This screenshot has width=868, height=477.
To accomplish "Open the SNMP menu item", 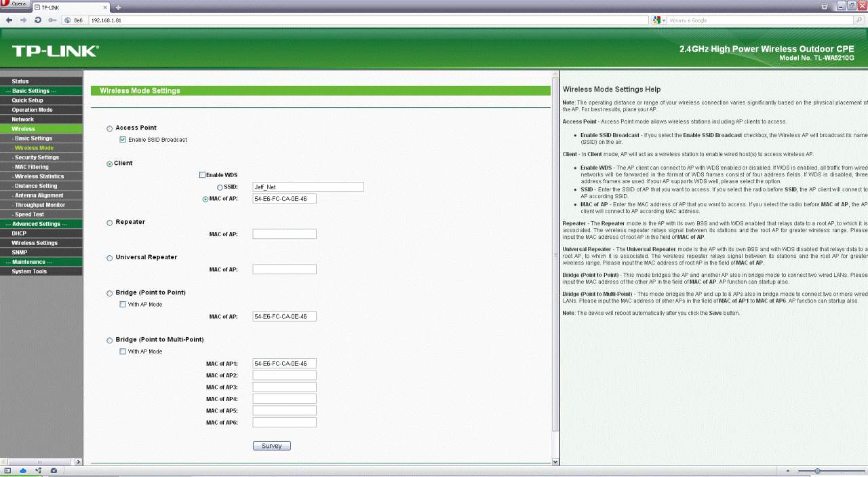I will click(41, 252).
